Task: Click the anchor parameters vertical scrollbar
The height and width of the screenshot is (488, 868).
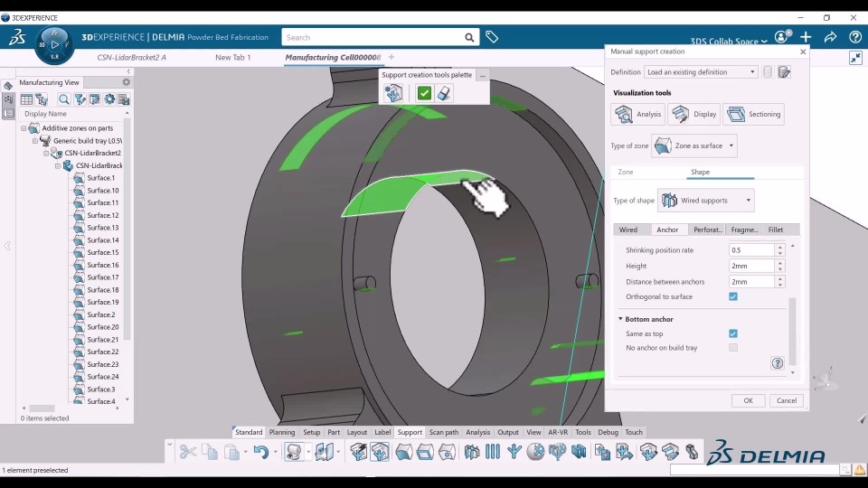Action: pyautogui.click(x=792, y=332)
